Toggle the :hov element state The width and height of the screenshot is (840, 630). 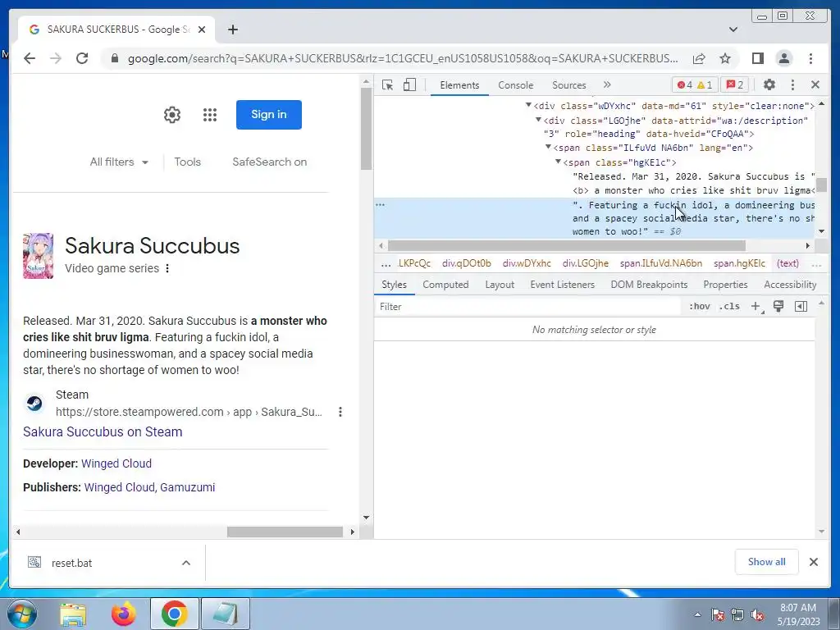[x=699, y=307]
